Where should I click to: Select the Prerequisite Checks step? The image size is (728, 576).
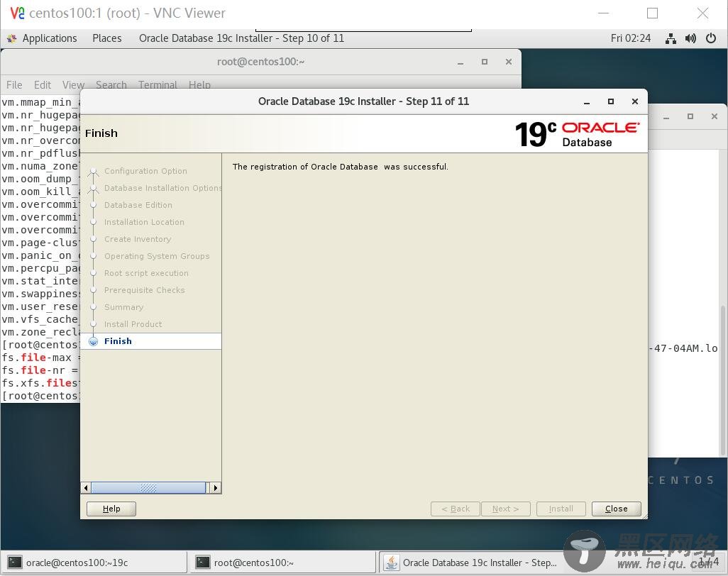click(x=144, y=290)
